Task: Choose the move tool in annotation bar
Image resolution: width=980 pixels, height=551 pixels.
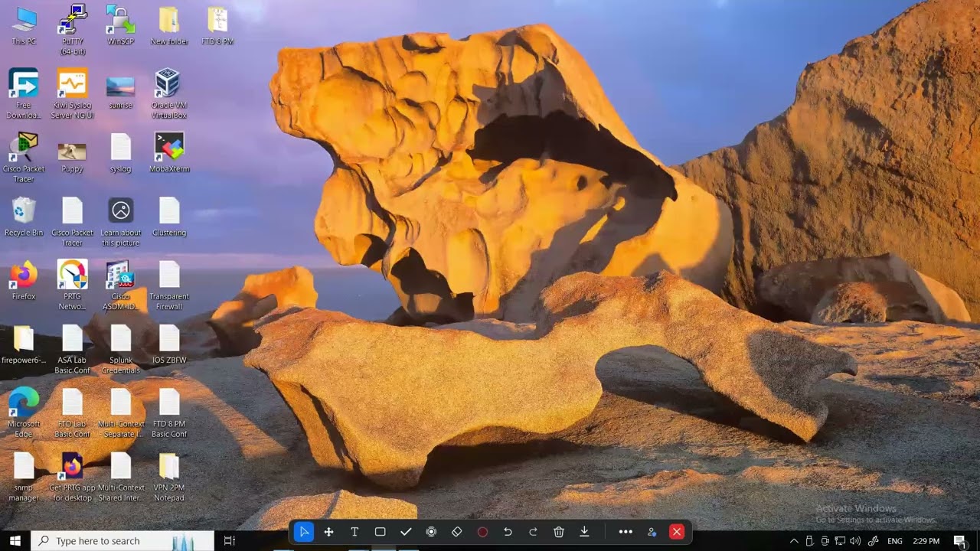Action: point(329,532)
